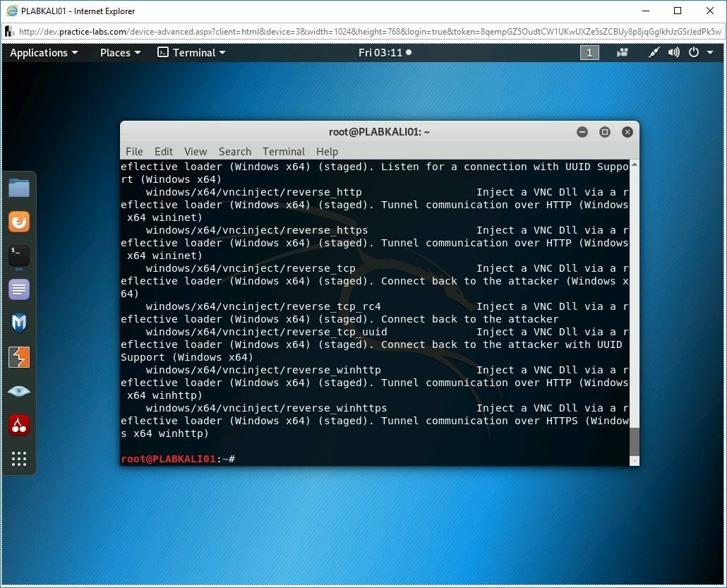
Task: Open the Search menu in the terminal
Action: pyautogui.click(x=234, y=151)
